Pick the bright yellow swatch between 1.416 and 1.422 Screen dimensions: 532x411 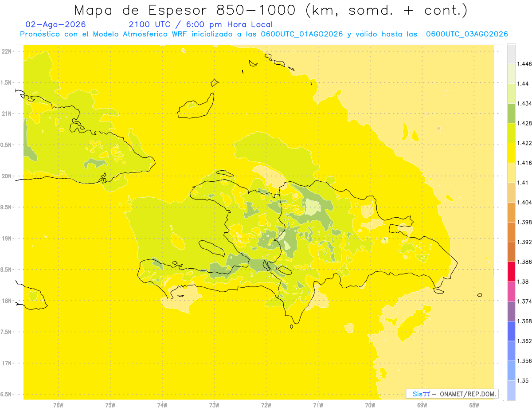512,153
